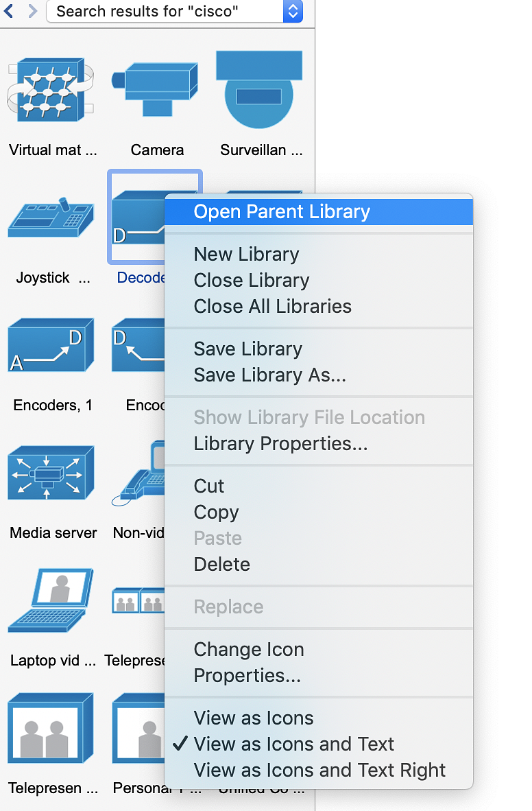
Task: Click New Library menu entry
Action: (x=246, y=254)
